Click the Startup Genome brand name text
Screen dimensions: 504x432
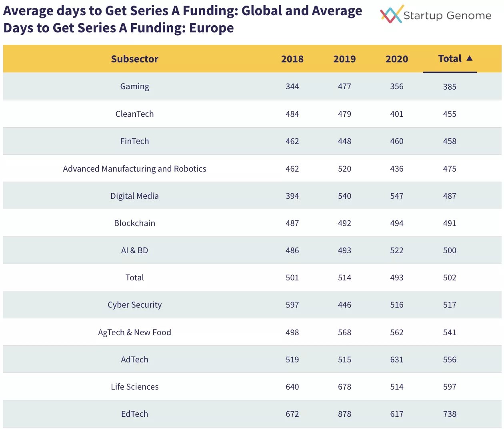click(447, 16)
